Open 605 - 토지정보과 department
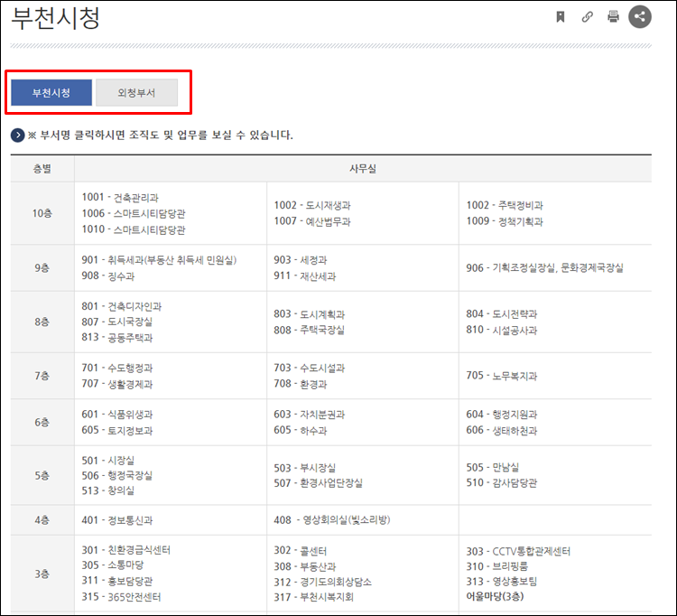 click(x=117, y=430)
